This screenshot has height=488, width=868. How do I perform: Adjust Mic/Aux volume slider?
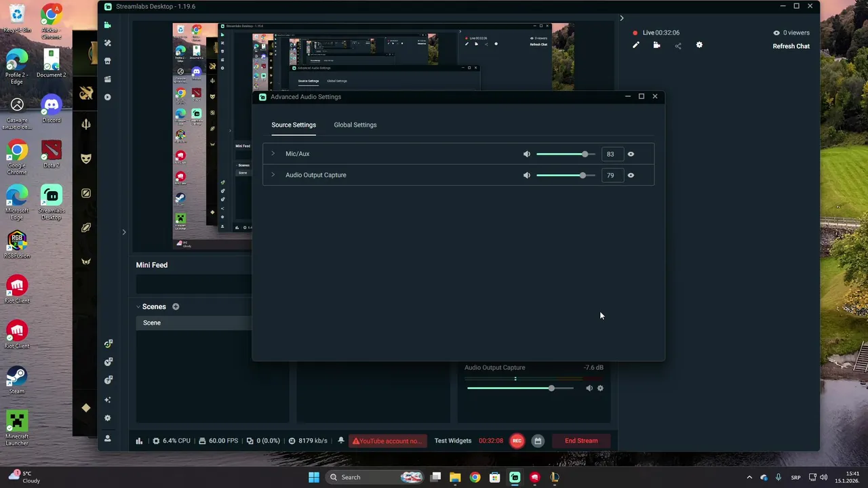[566, 154]
